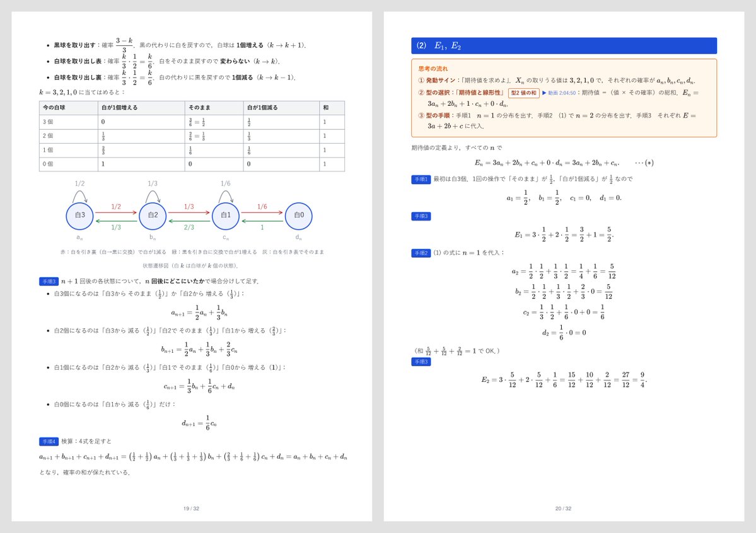Select the 白2 state node in the diagram
Image resolution: width=756 pixels, height=533 pixels.
click(x=153, y=215)
